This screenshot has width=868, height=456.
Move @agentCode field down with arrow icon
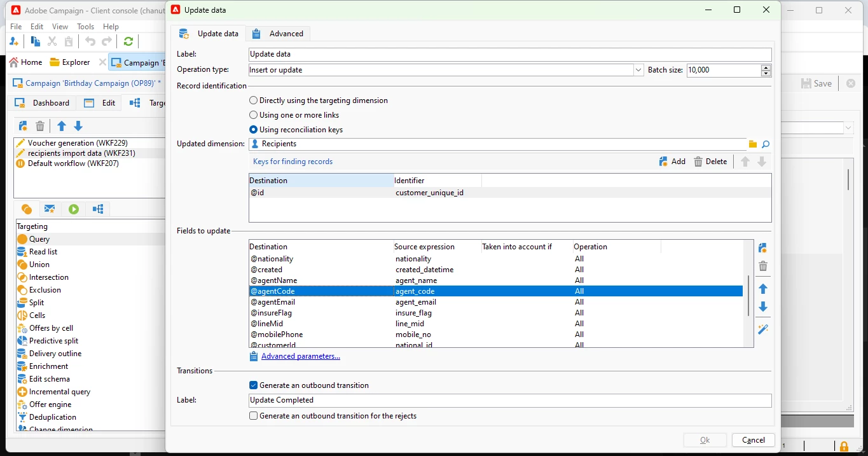click(x=763, y=307)
